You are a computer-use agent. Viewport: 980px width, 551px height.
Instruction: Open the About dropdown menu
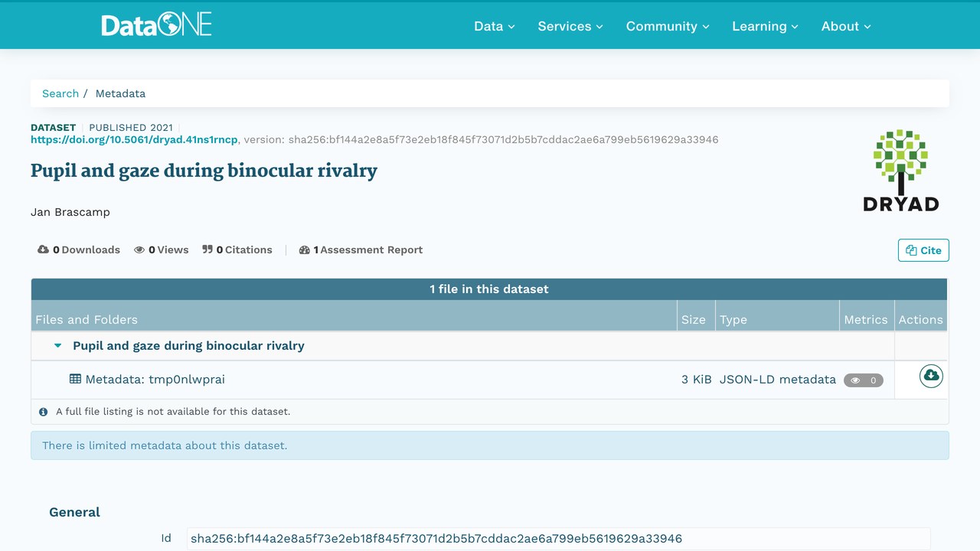pos(846,26)
